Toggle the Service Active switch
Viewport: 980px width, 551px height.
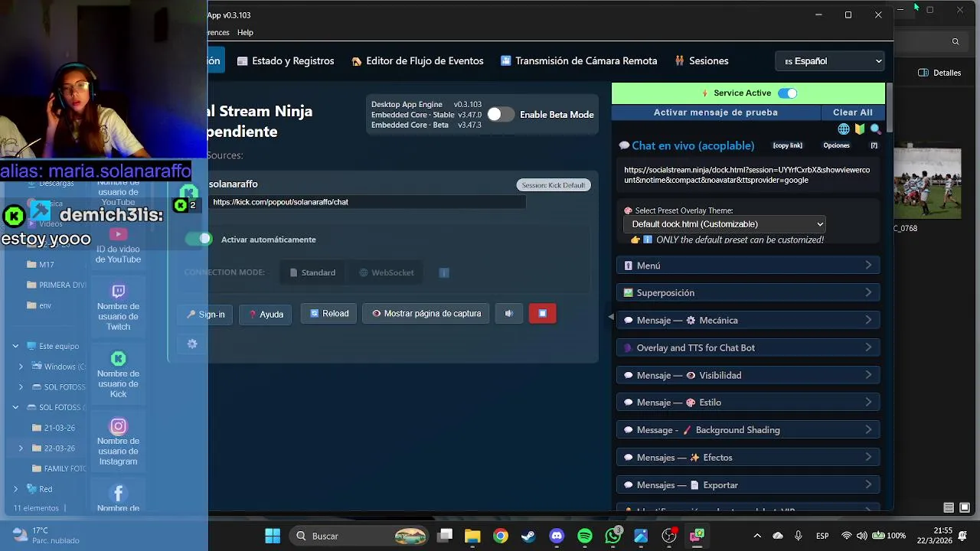787,93
